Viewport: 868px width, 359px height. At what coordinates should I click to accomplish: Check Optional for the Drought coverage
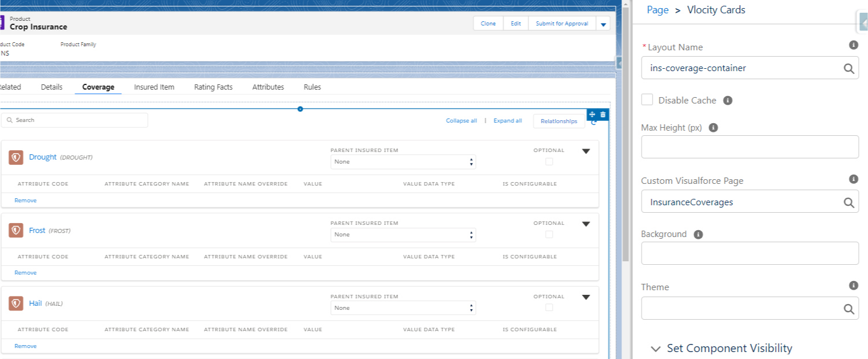pyautogui.click(x=549, y=162)
